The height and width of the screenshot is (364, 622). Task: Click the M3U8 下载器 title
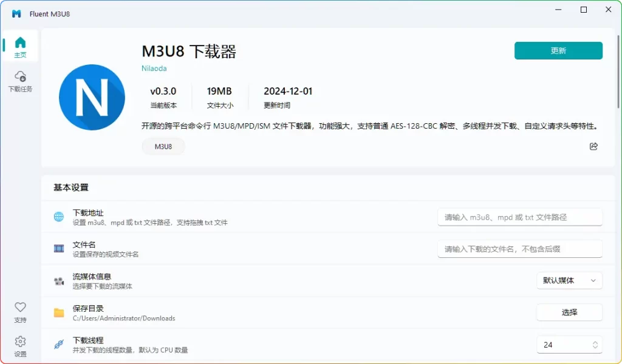pyautogui.click(x=189, y=52)
